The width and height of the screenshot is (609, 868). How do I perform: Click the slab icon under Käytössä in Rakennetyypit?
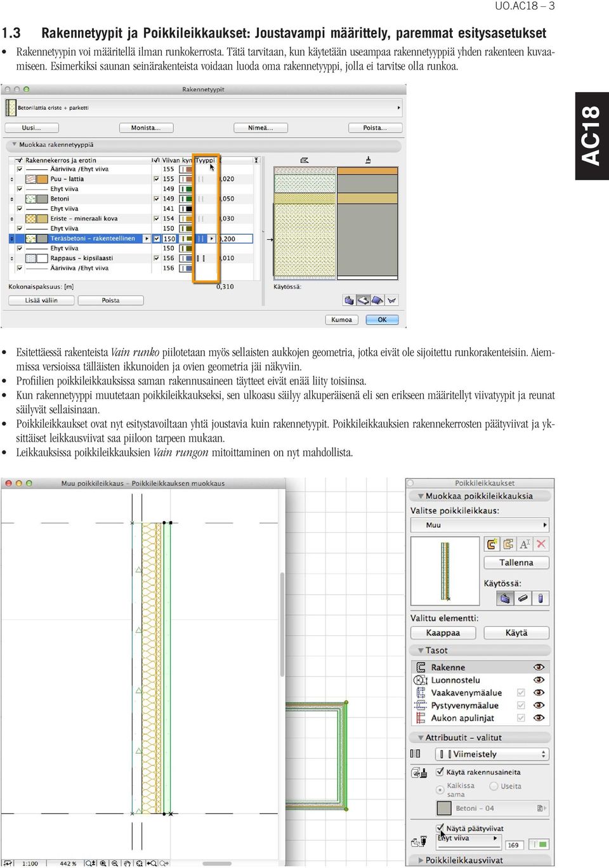(x=363, y=300)
